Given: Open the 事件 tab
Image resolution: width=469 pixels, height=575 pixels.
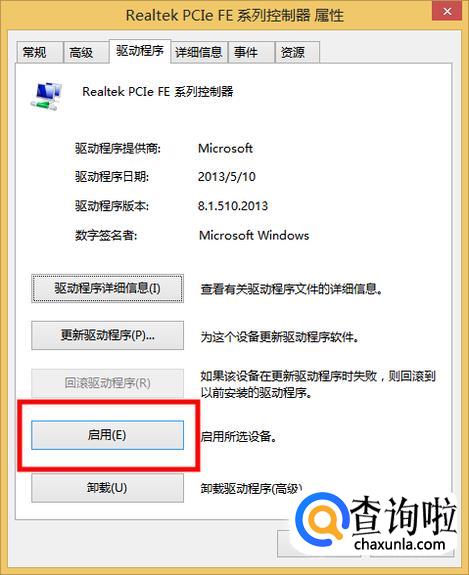Looking at the screenshot, I should [246, 52].
